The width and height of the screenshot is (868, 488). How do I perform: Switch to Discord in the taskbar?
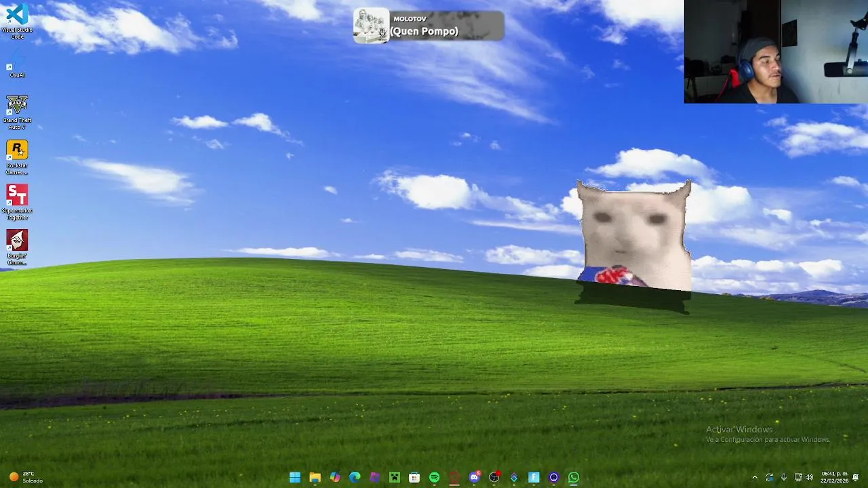click(474, 477)
